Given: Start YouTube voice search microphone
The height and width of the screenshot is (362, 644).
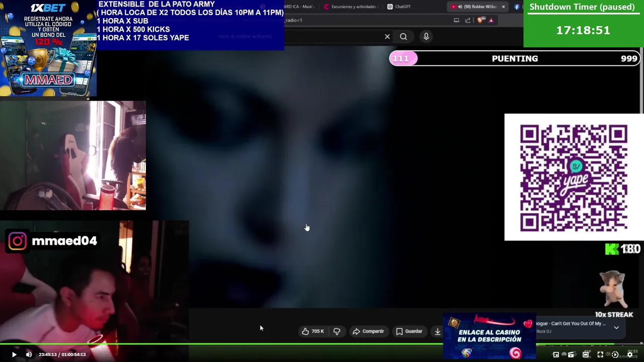Looking at the screenshot, I should pos(426,36).
